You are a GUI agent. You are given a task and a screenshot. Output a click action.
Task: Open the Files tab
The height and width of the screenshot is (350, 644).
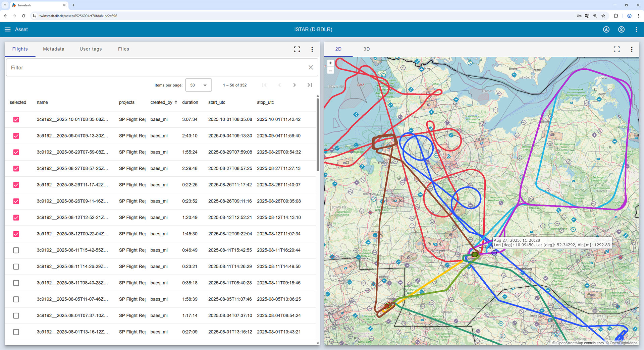(x=123, y=49)
